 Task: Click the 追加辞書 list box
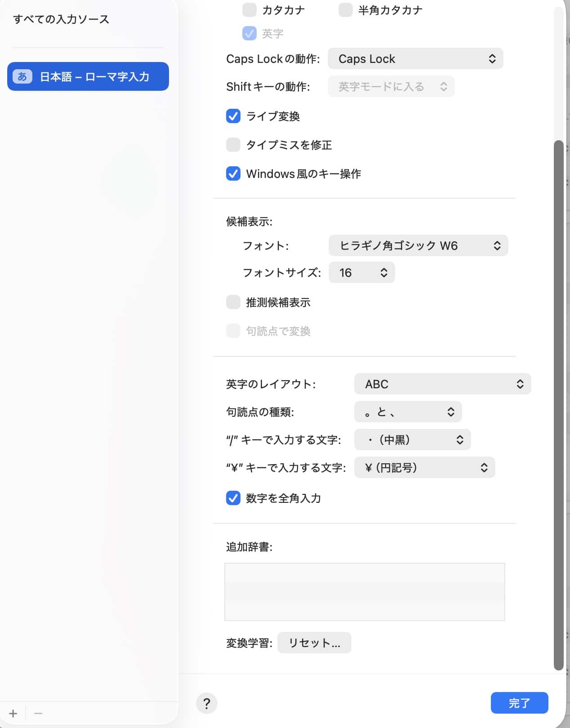364,592
